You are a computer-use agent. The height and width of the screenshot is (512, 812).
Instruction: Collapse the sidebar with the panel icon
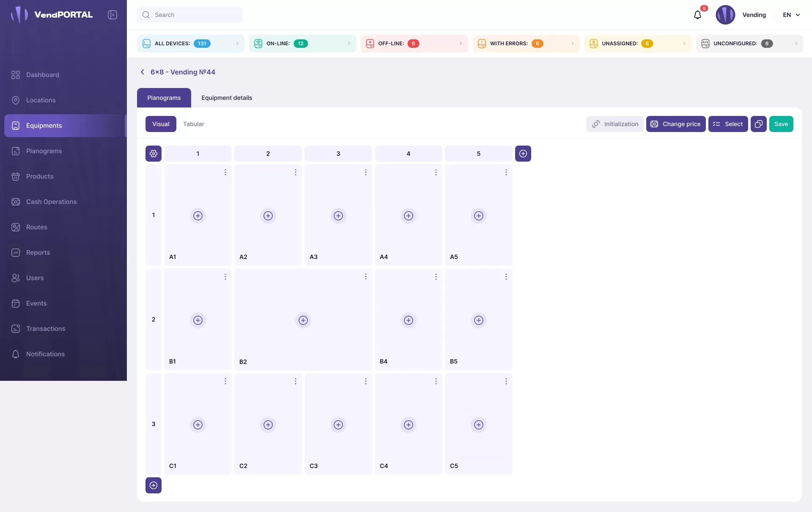click(x=112, y=15)
